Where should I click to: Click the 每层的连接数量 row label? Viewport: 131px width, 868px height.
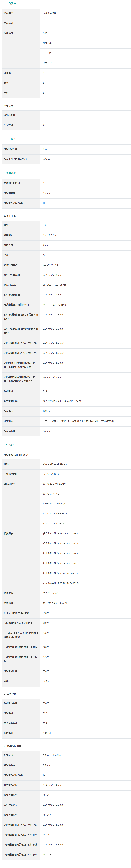pyautogui.click(x=12, y=183)
